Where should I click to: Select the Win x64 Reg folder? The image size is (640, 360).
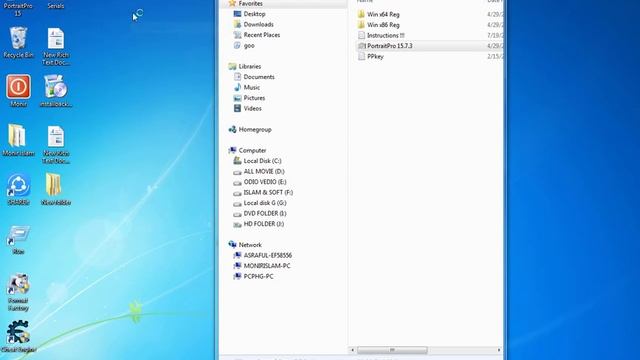tap(378, 14)
